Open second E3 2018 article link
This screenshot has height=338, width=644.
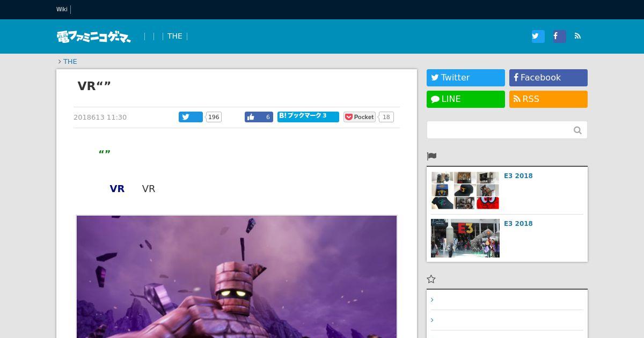[518, 224]
